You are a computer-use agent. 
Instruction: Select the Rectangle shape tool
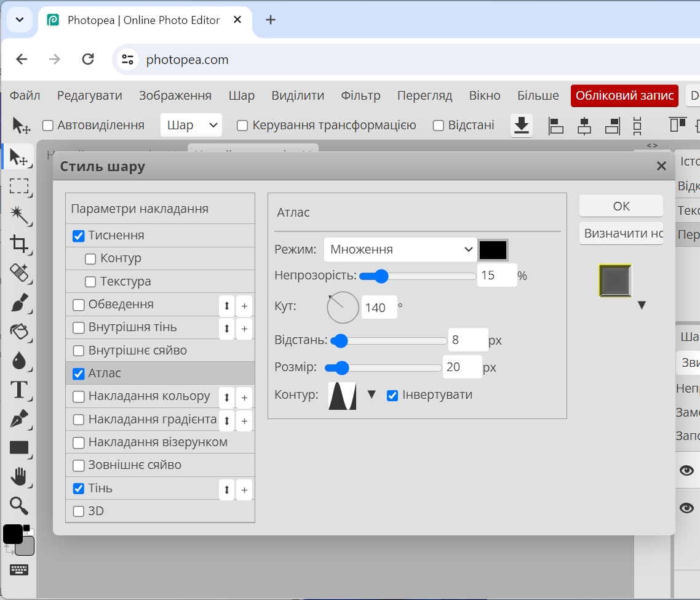[19, 447]
